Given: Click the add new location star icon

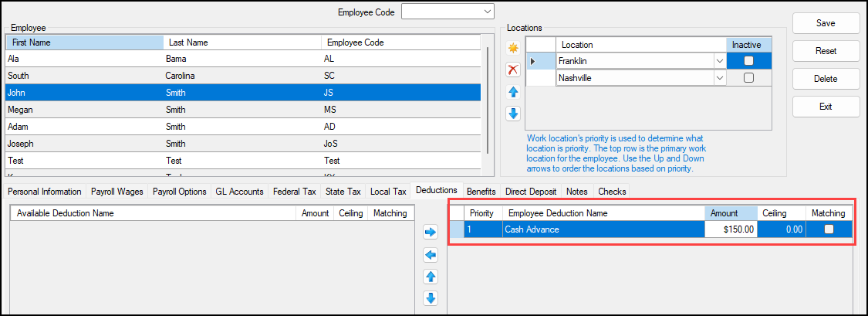Looking at the screenshot, I should click(512, 48).
